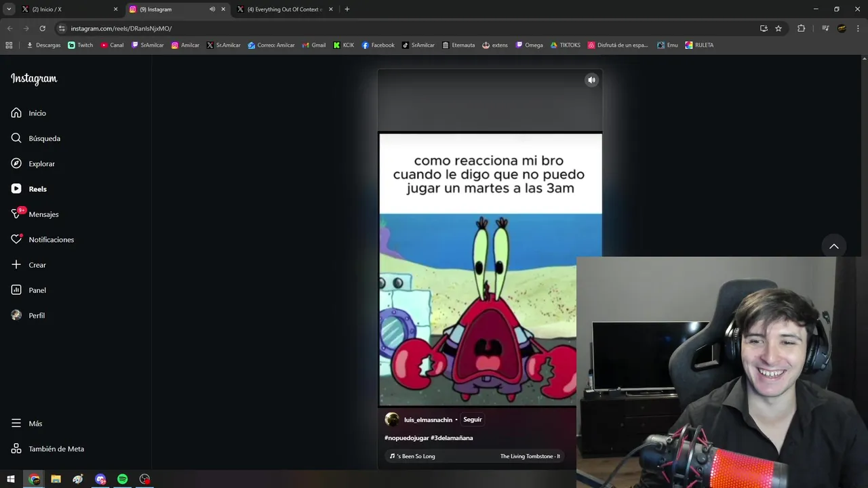Open the media controls button

825,28
